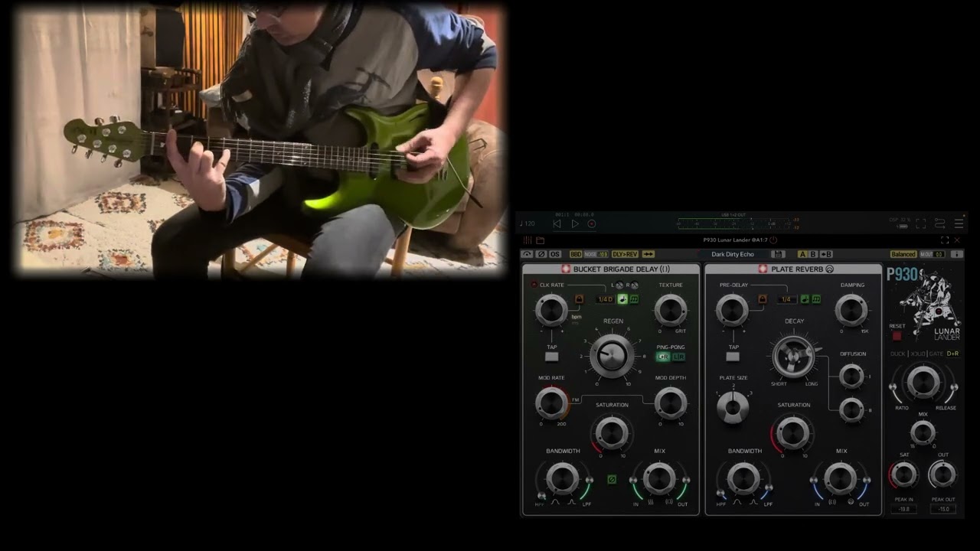
Task: Select the B preset slot
Action: 813,254
